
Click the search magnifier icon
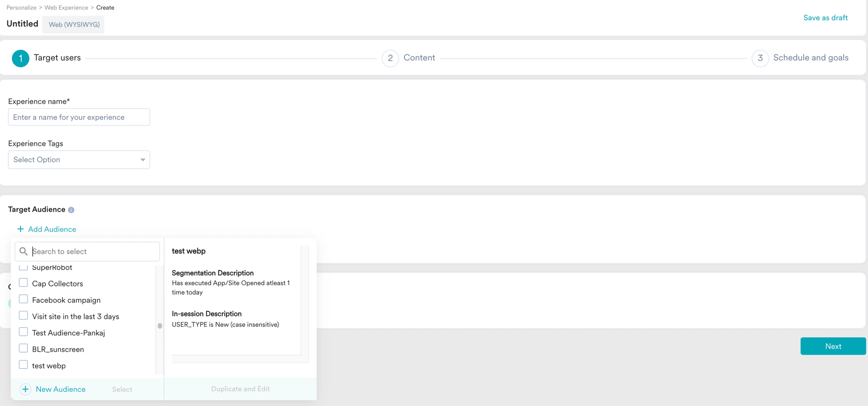tap(23, 251)
